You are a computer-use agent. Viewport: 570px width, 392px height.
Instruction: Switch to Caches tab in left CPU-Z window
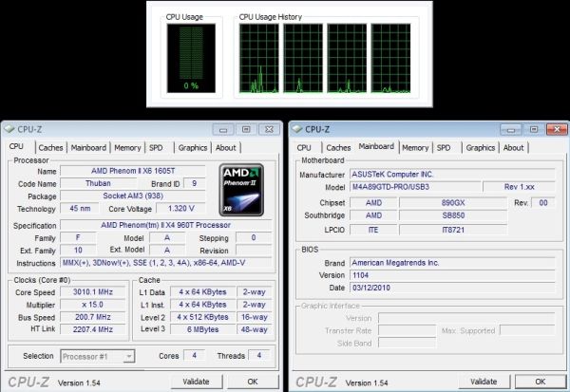tap(51, 148)
